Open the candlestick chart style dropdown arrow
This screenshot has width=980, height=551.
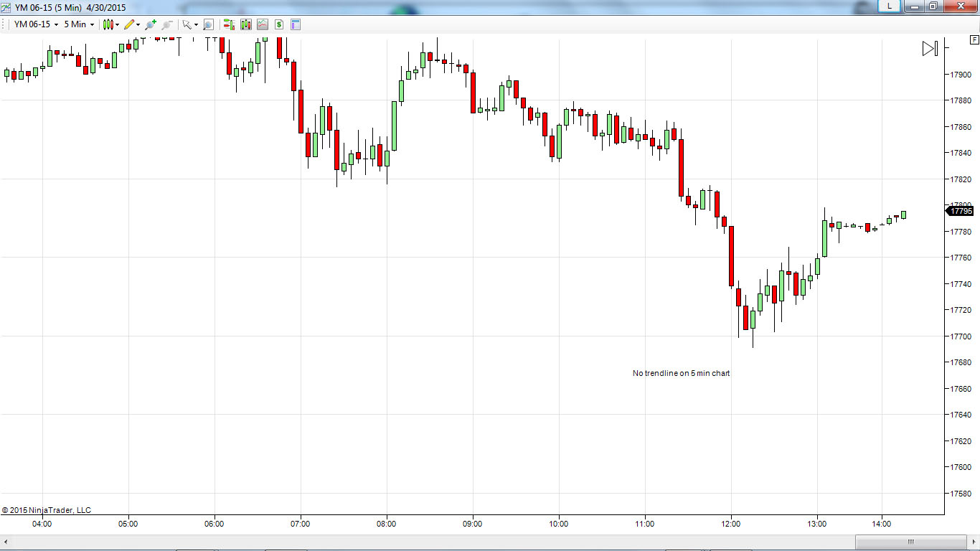coord(118,24)
